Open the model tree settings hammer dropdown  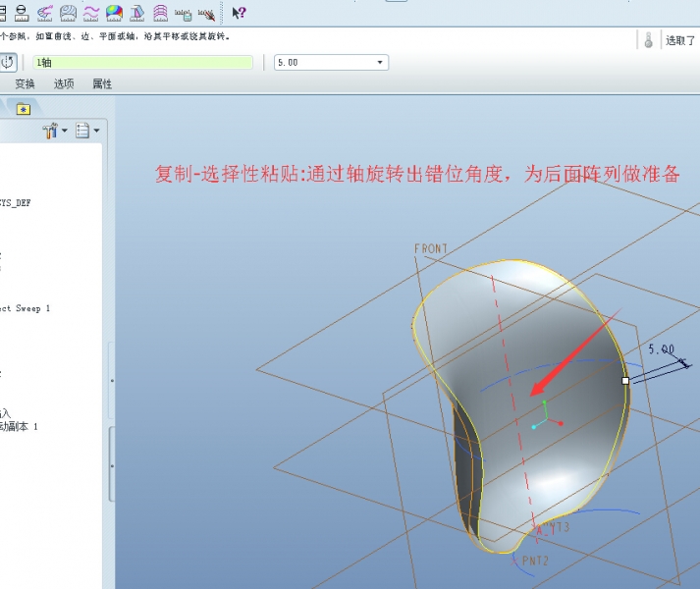55,131
